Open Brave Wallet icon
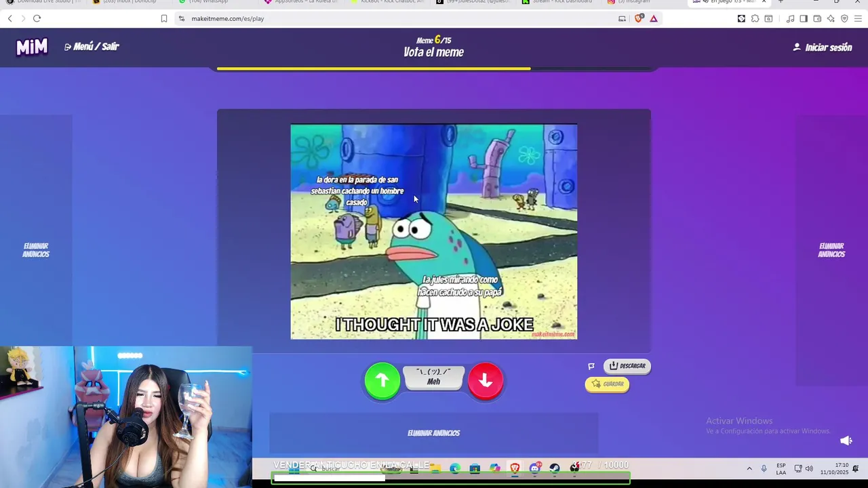 click(x=817, y=18)
